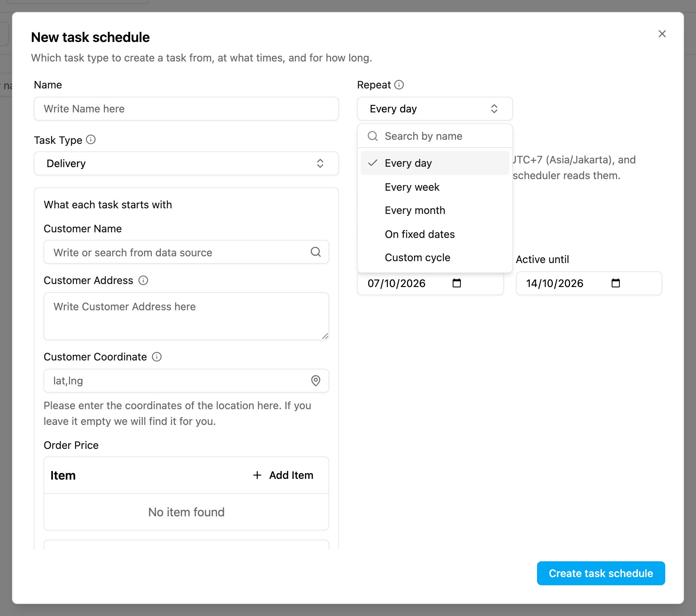The width and height of the screenshot is (696, 616).
Task: Select Every day option
Action: tap(435, 163)
